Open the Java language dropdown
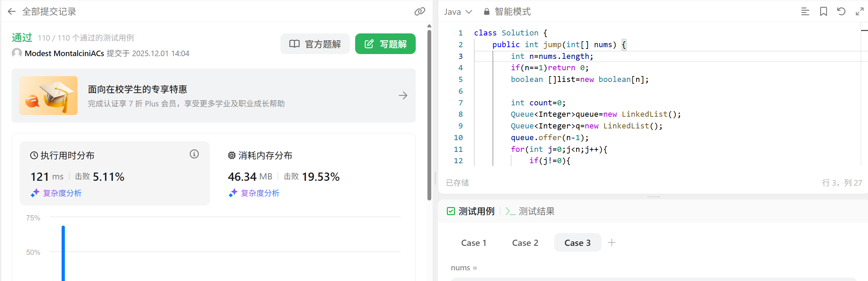 [x=458, y=12]
